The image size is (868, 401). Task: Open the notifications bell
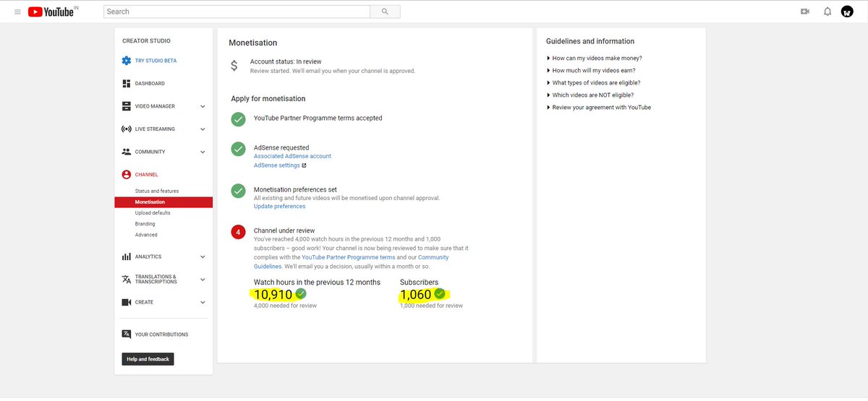click(827, 12)
